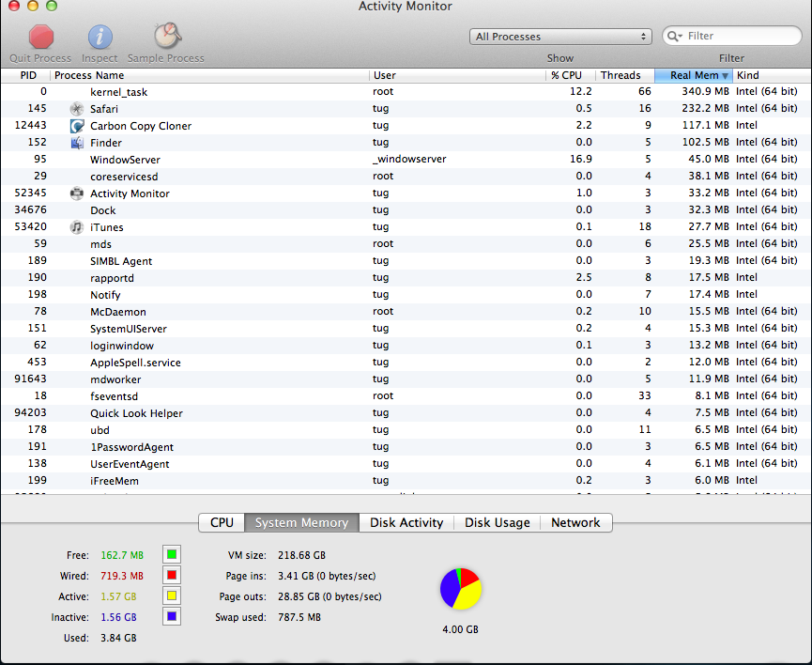
Task: Click the green Free memory color swatch
Action: (172, 554)
